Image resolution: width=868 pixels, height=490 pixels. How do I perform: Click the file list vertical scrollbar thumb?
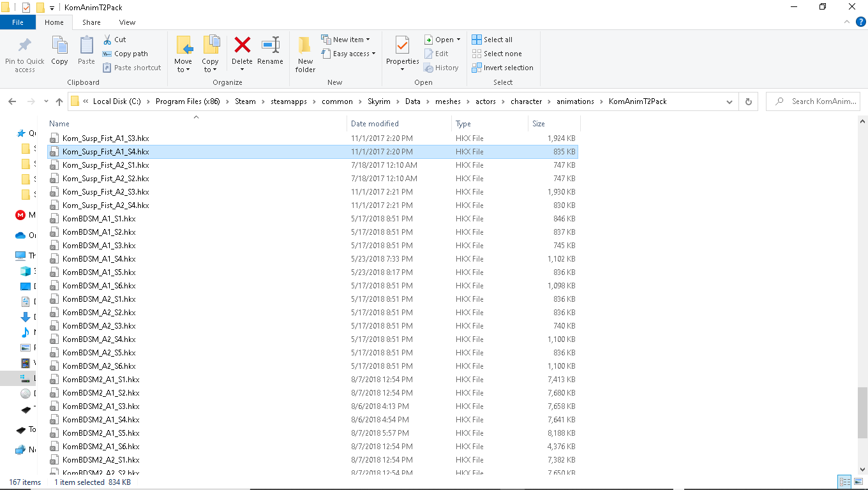pyautogui.click(x=862, y=413)
